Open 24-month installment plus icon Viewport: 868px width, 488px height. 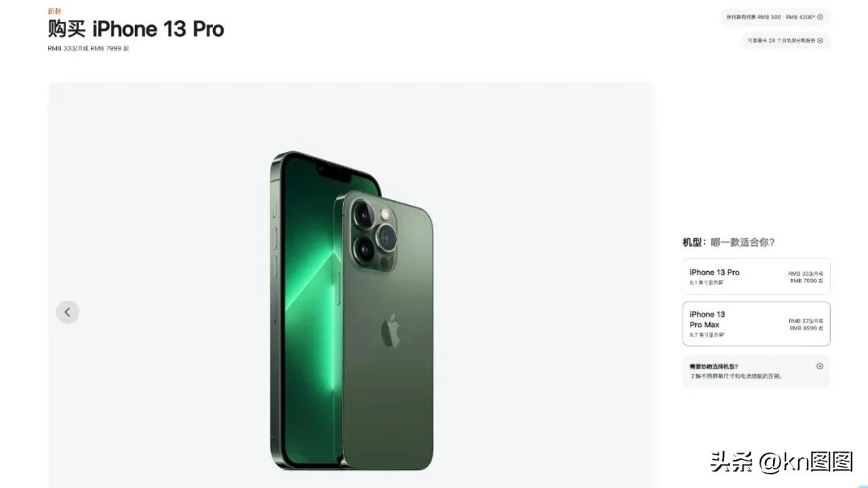820,40
